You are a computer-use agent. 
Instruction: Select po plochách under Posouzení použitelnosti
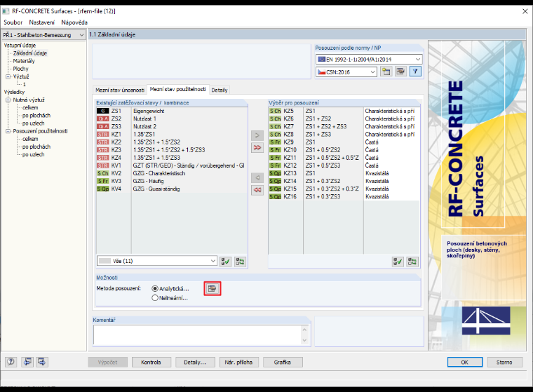point(36,147)
